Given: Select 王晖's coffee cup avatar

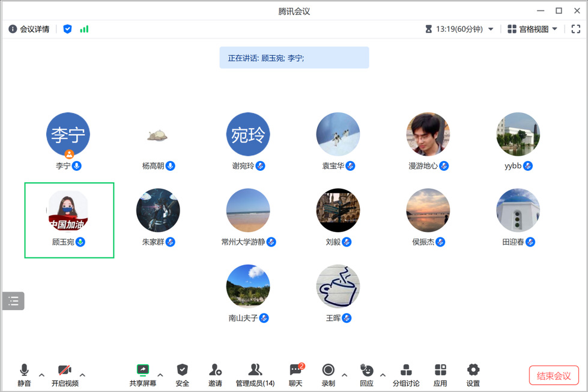Looking at the screenshot, I should (338, 287).
